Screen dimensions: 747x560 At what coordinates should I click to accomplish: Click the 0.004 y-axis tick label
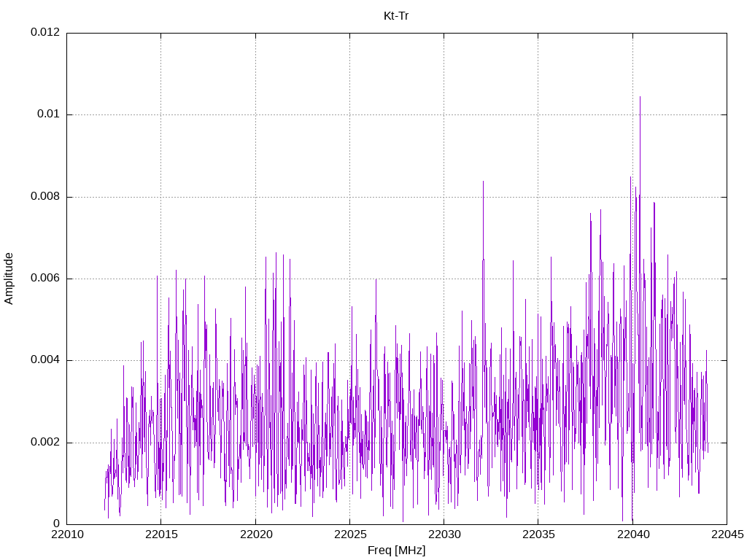(46, 360)
